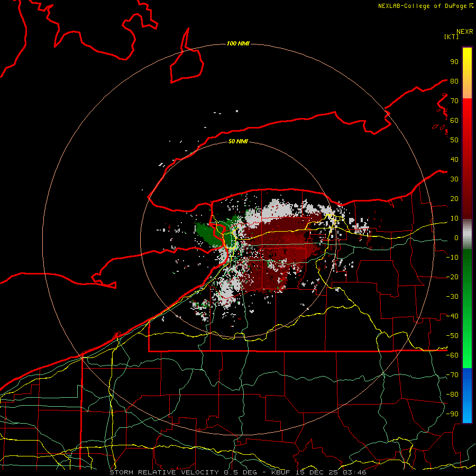Click the -90 knot scale label
The image size is (476, 476).
(x=452, y=414)
